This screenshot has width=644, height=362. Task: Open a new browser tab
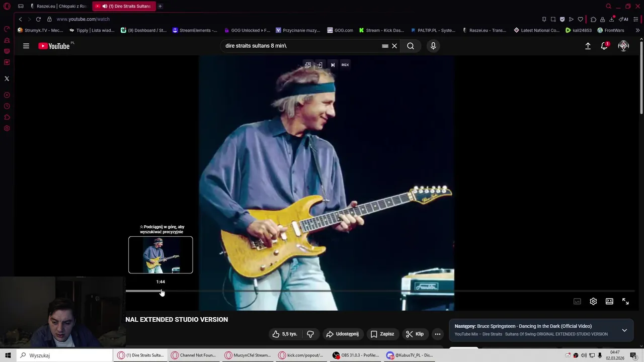[160, 6]
